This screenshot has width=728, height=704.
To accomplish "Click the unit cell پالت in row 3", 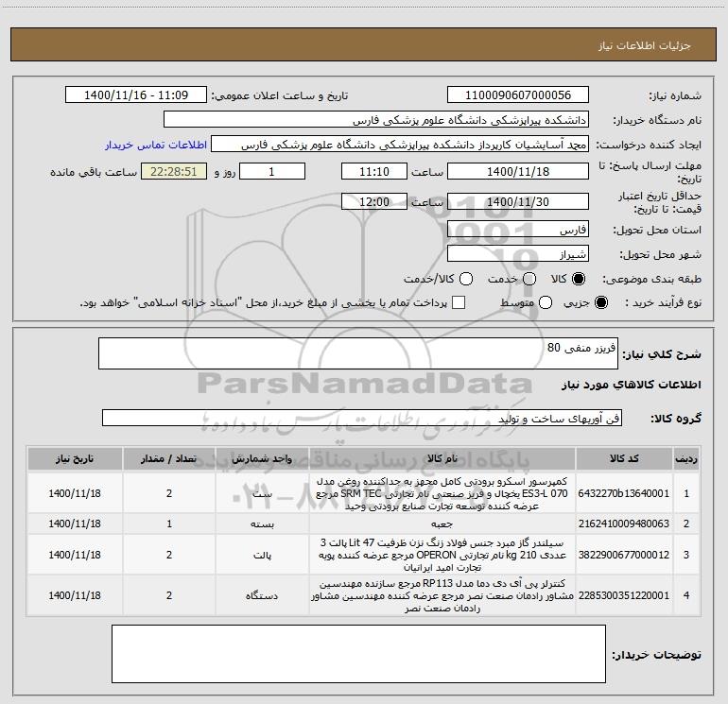I will coord(262,555).
